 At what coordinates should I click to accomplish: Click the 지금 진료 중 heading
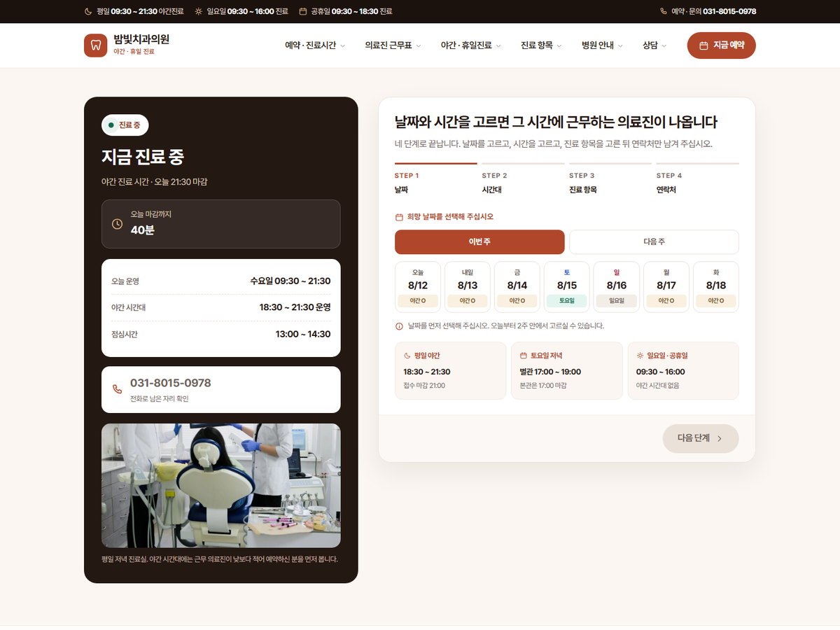[x=143, y=157]
